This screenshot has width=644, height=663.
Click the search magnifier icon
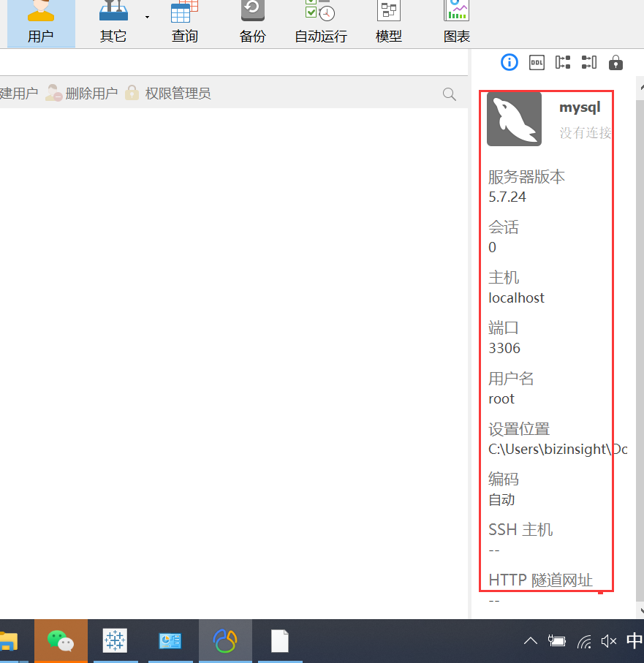pyautogui.click(x=450, y=94)
